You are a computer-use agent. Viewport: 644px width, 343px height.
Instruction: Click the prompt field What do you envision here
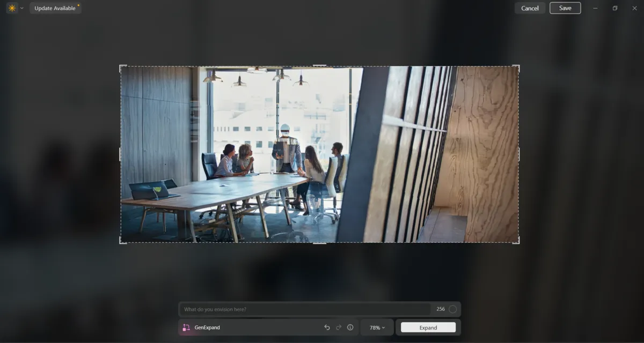(305, 309)
